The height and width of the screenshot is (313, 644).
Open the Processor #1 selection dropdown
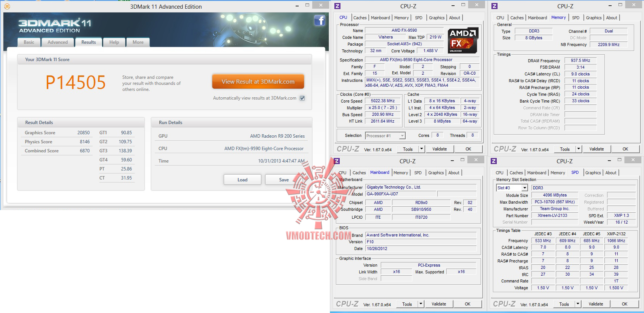pos(385,136)
